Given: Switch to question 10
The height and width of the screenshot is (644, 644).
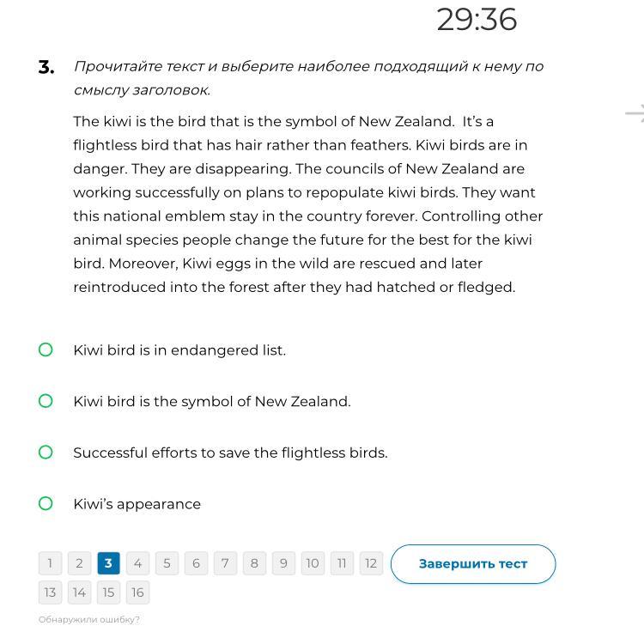Looking at the screenshot, I should [313, 563].
